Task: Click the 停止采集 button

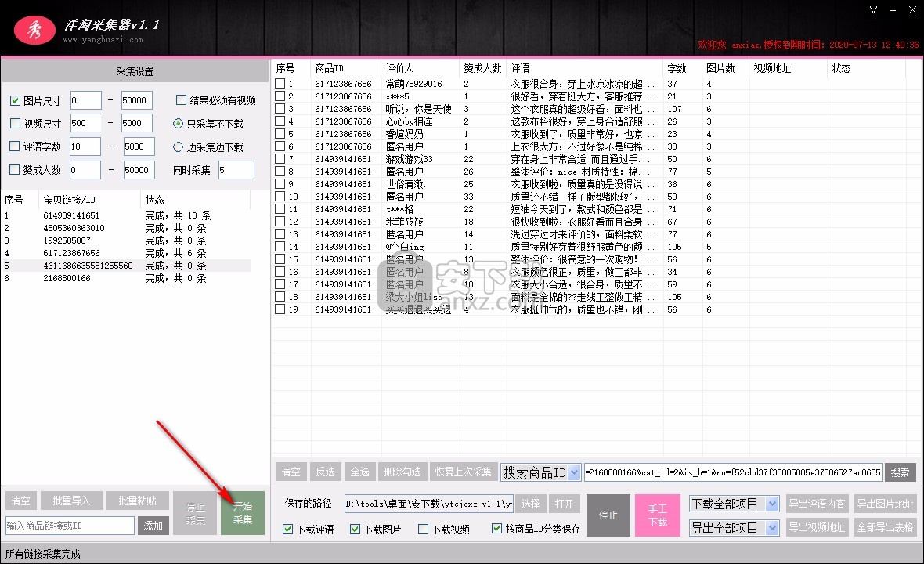Action: coord(196,513)
